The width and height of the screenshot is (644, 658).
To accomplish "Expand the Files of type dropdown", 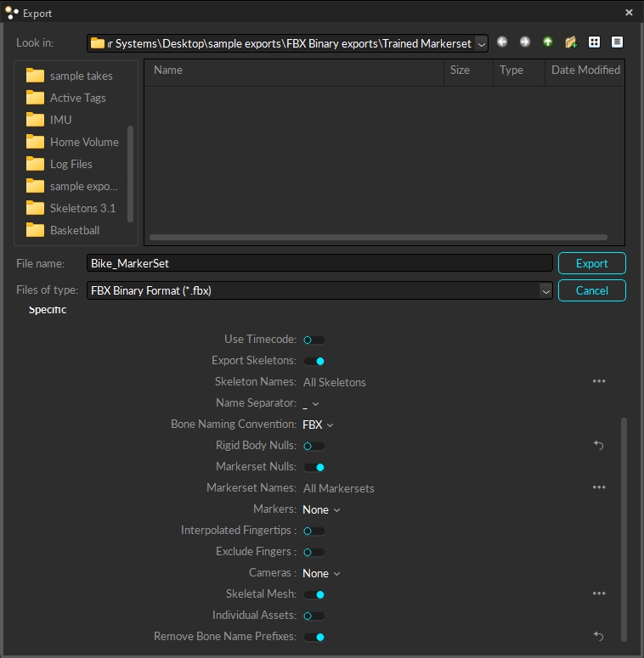I will (545, 290).
